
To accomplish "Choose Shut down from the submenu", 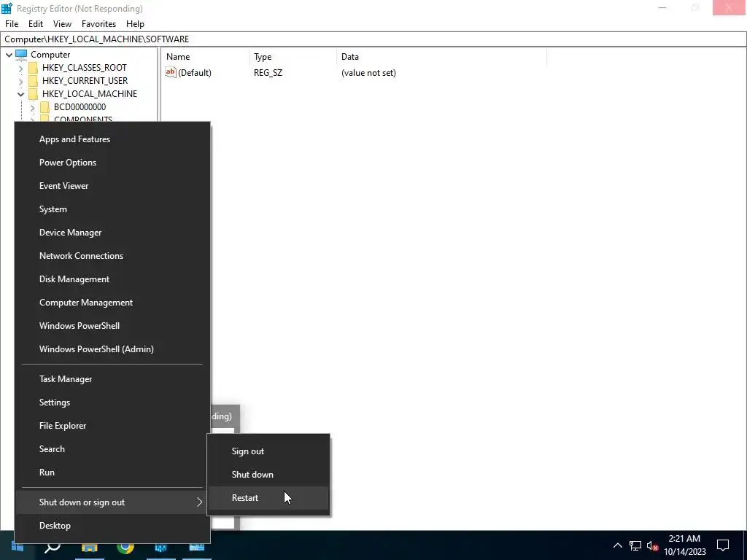I will 268,474.
